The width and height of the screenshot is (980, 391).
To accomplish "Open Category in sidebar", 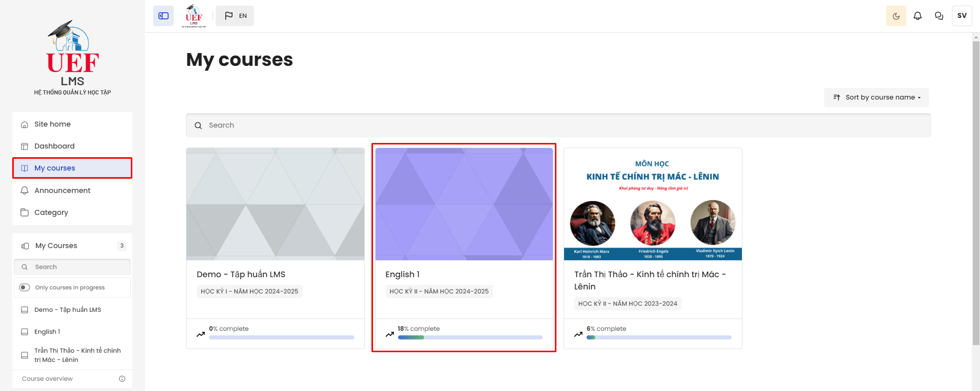I will (x=72, y=212).
